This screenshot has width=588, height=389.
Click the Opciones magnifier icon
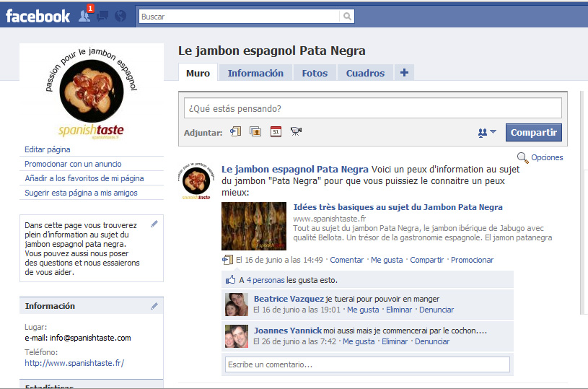523,157
